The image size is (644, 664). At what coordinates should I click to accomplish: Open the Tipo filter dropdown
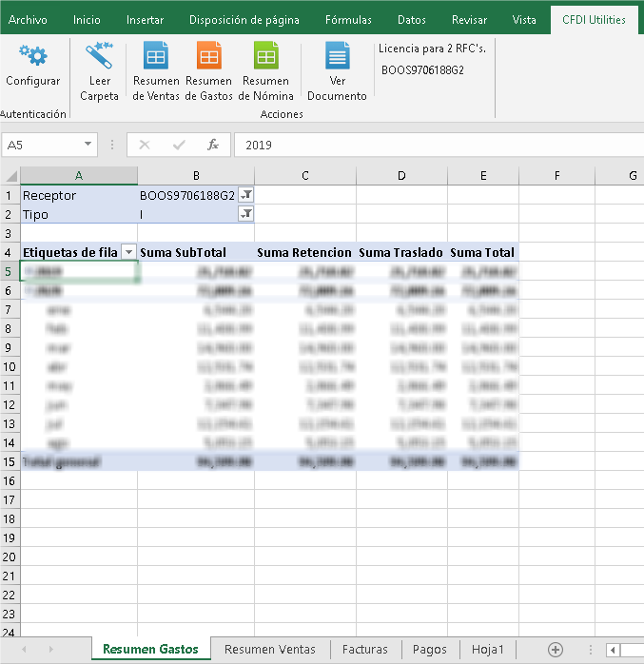(245, 214)
